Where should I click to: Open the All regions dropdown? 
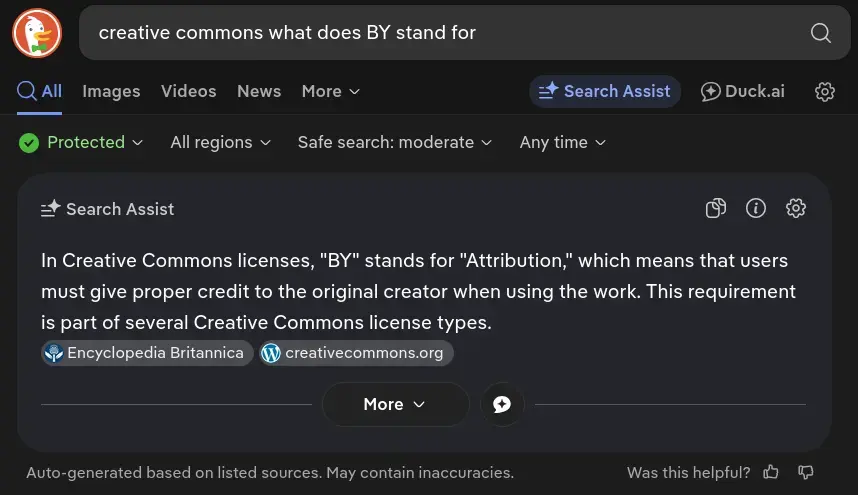tap(220, 142)
